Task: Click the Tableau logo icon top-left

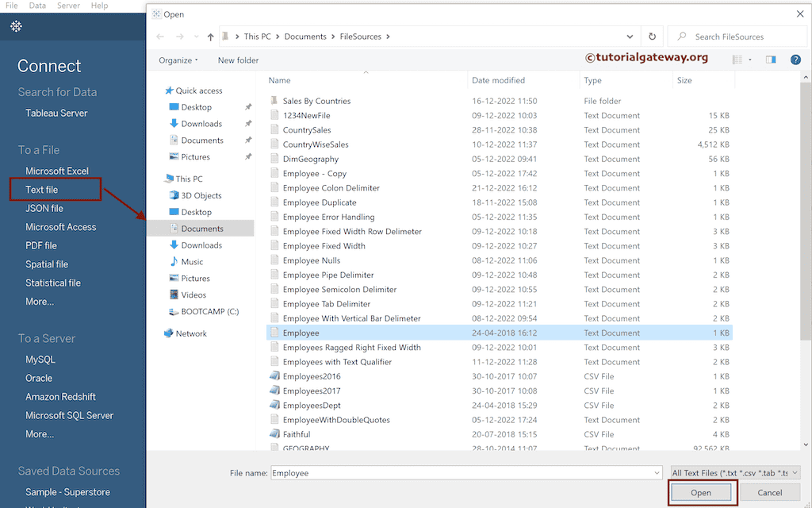Action: click(16, 25)
